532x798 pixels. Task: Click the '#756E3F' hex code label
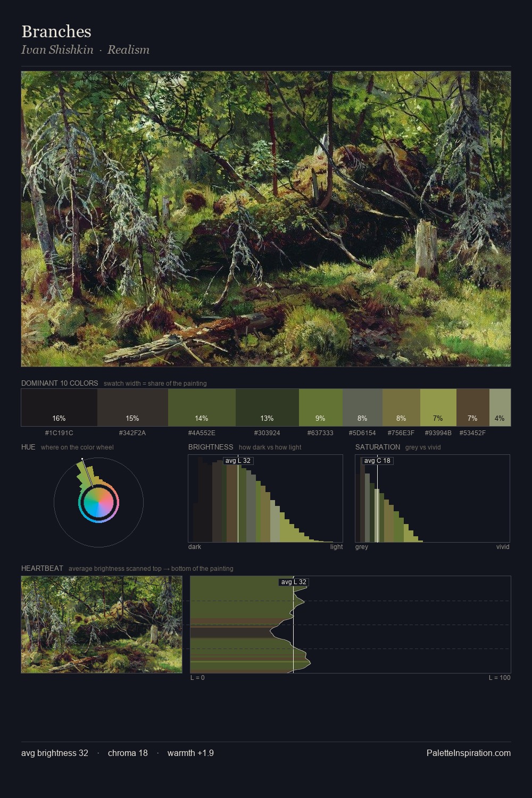pyautogui.click(x=401, y=433)
